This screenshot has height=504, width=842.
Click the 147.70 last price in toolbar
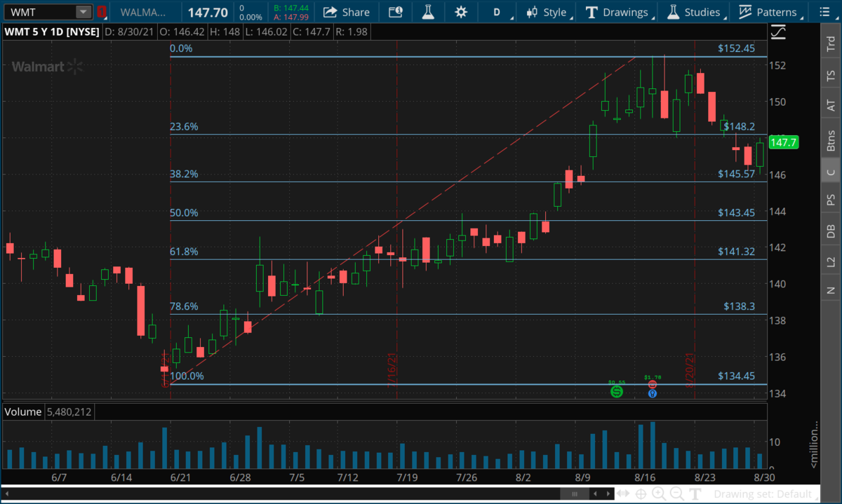coord(208,12)
